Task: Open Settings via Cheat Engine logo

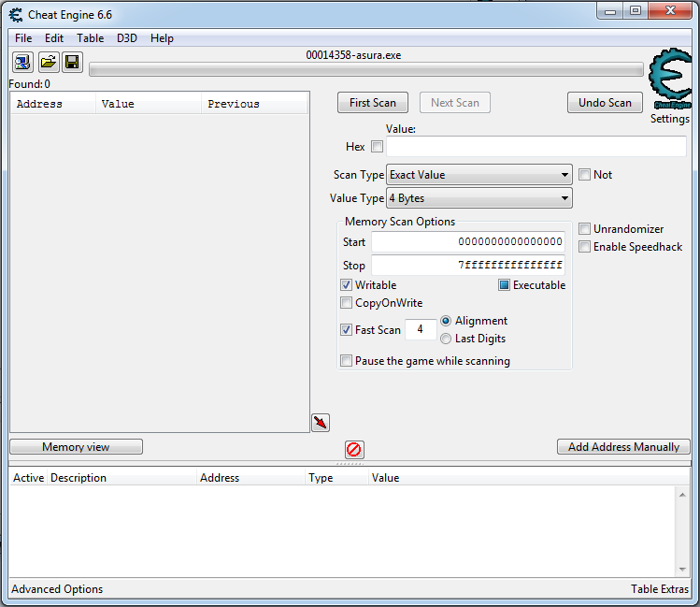Action: [670, 79]
